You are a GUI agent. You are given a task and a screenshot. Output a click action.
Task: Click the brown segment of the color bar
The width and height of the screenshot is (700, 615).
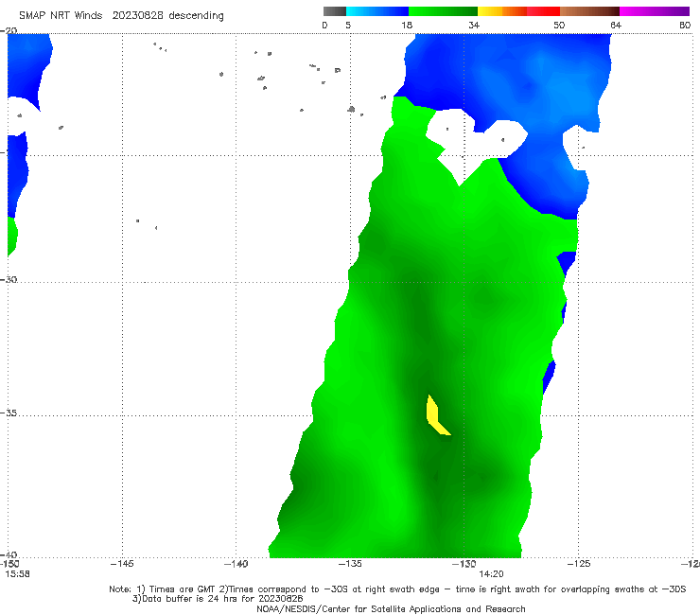click(589, 11)
